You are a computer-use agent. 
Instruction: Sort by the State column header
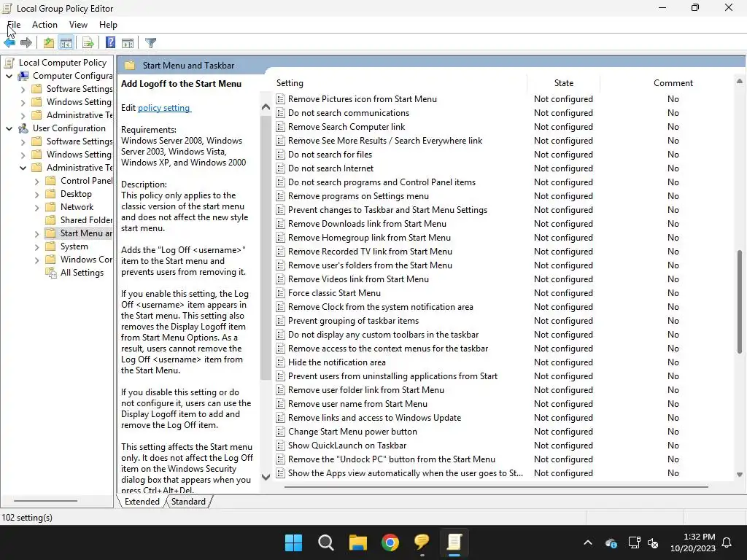click(x=564, y=83)
